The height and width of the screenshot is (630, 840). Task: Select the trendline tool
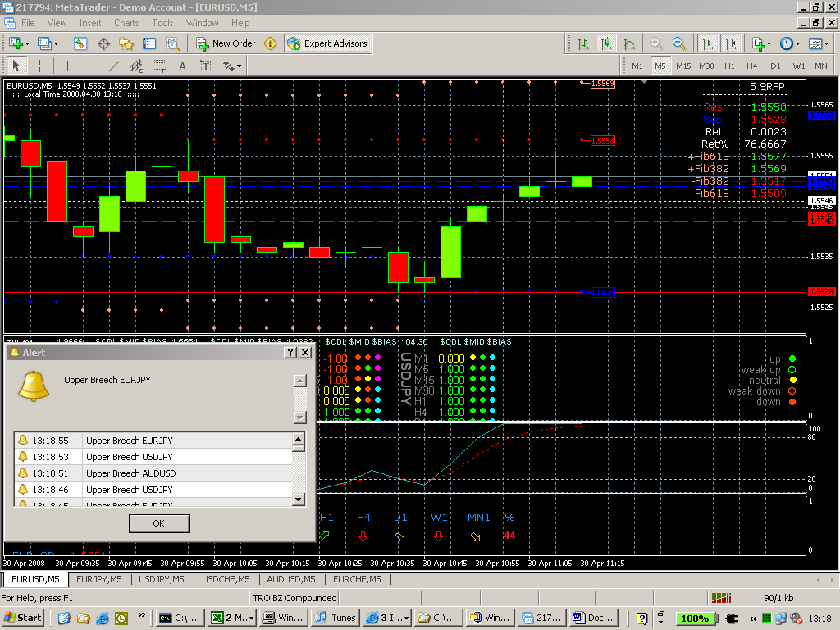click(113, 66)
